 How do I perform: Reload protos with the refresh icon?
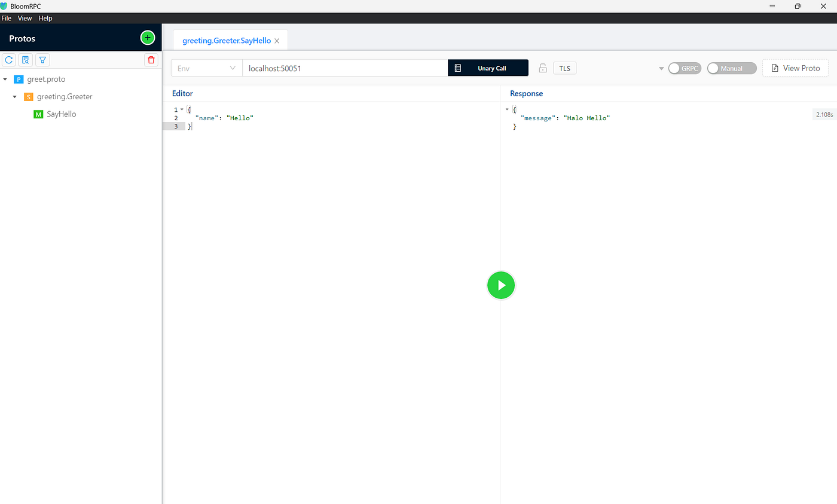[x=9, y=60]
